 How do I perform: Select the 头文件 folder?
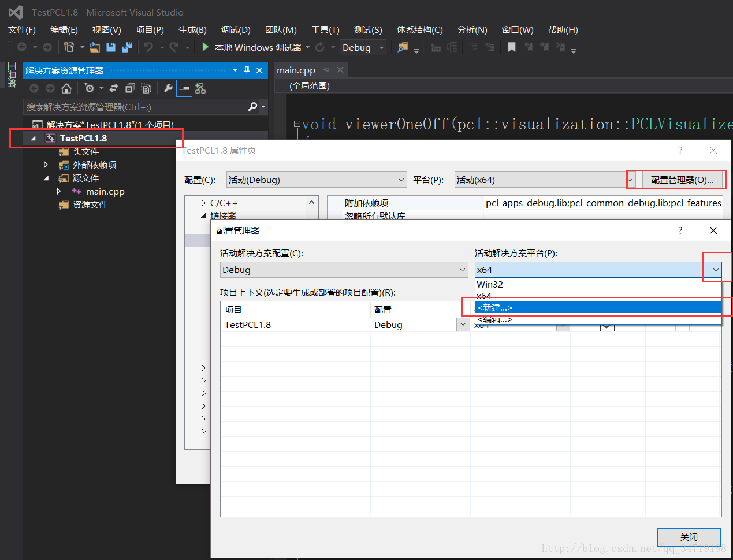[x=85, y=151]
